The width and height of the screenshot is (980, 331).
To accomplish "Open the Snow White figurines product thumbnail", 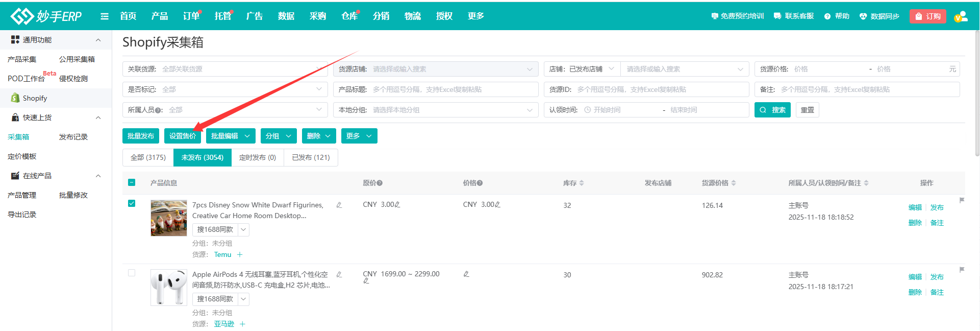I will (169, 218).
